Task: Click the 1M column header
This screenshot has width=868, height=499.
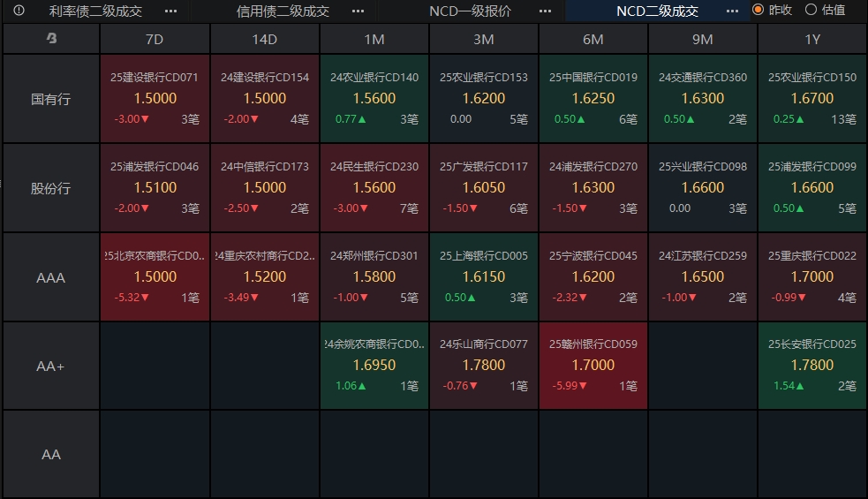Action: (x=374, y=39)
